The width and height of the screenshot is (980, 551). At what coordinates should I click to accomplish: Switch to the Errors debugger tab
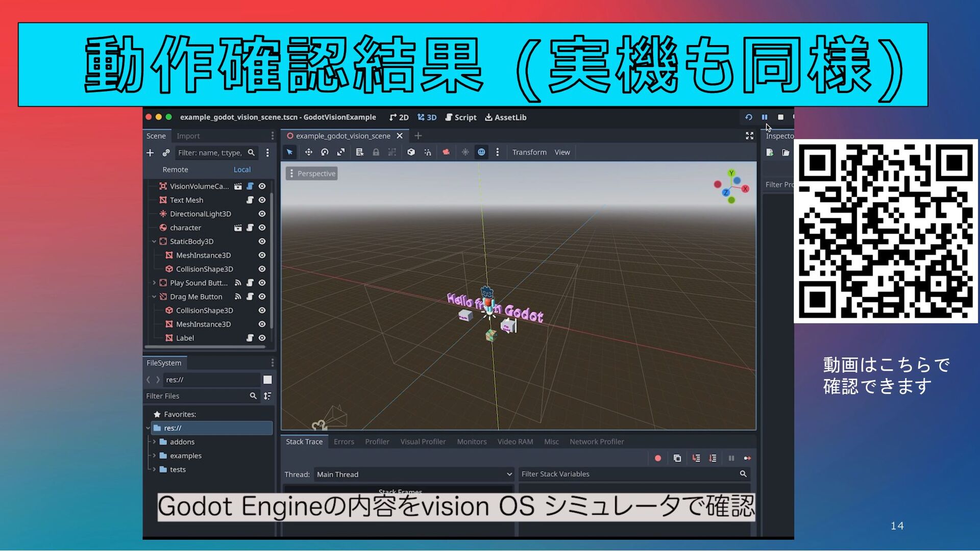344,442
